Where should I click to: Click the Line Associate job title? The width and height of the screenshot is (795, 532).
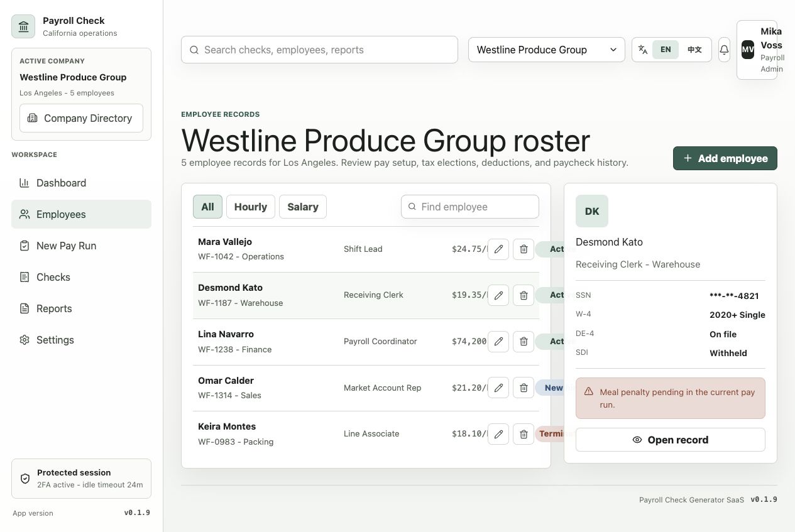click(371, 434)
